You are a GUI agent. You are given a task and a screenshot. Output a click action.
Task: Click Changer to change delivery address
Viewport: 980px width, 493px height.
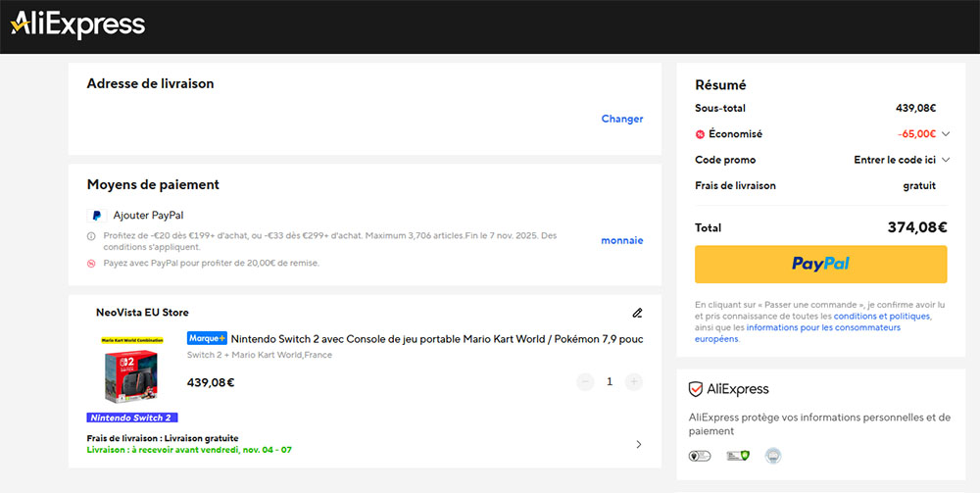point(621,119)
